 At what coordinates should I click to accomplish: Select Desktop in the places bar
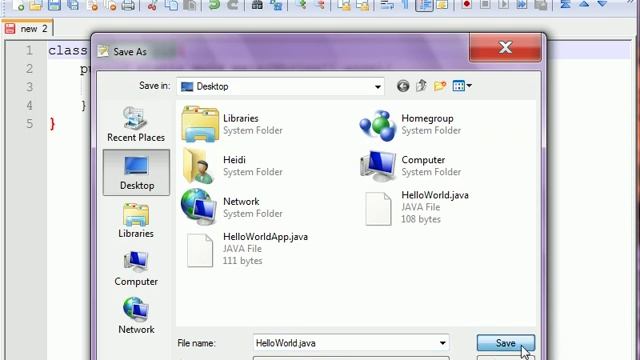[136, 172]
